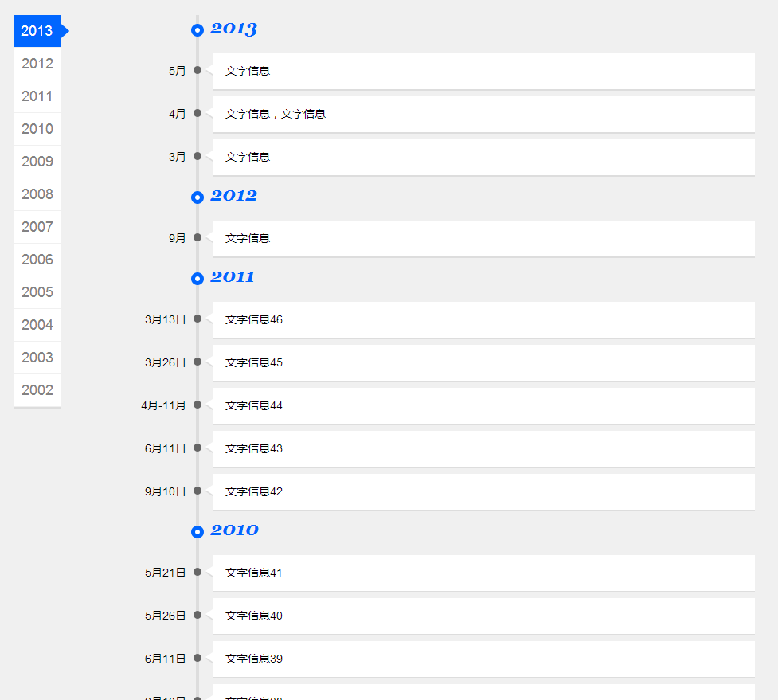778x700 pixels.
Task: Click the gray dot for 5月 in 2013
Action: (x=197, y=70)
